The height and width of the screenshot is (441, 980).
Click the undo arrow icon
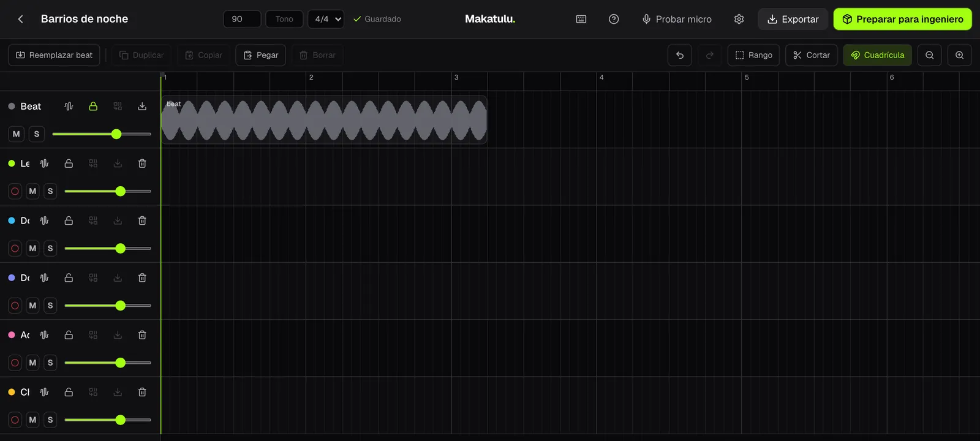click(680, 55)
